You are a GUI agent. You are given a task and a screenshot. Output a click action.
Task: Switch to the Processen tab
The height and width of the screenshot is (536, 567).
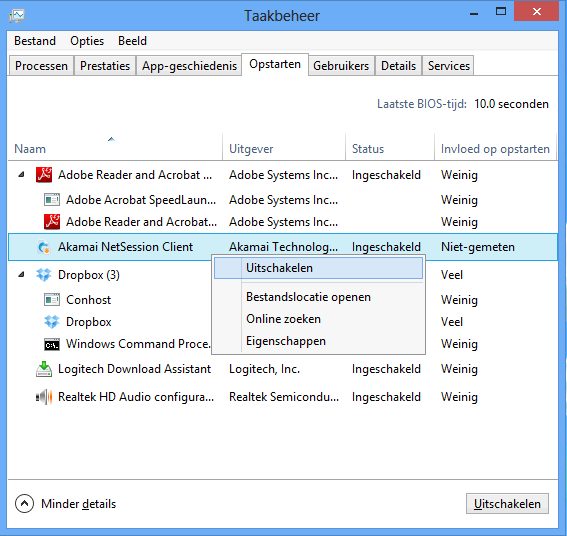[41, 66]
